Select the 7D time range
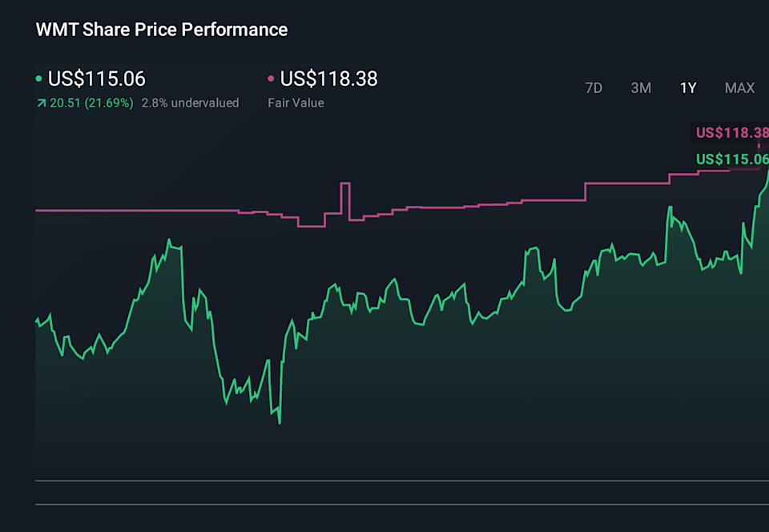Image resolution: width=769 pixels, height=532 pixels. pyautogui.click(x=594, y=88)
